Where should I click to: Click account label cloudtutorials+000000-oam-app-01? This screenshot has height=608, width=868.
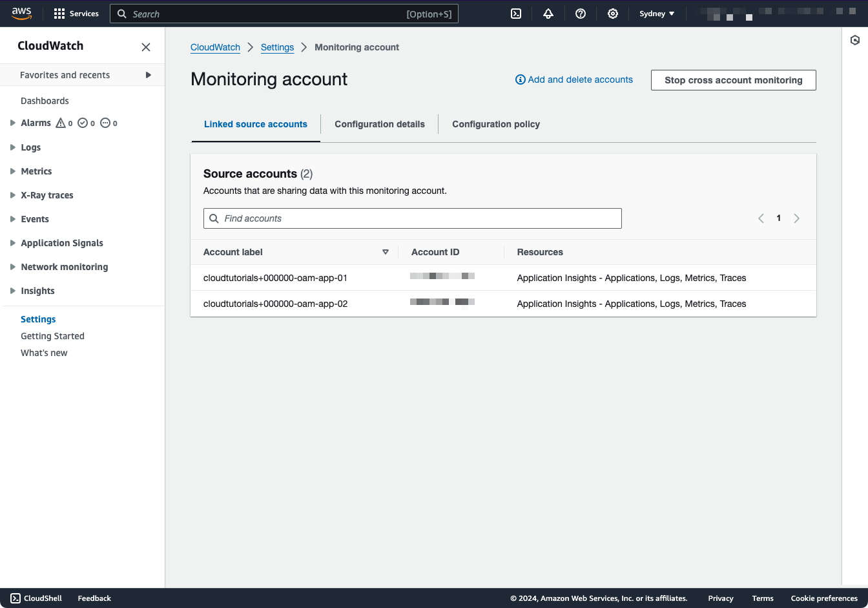(x=275, y=278)
